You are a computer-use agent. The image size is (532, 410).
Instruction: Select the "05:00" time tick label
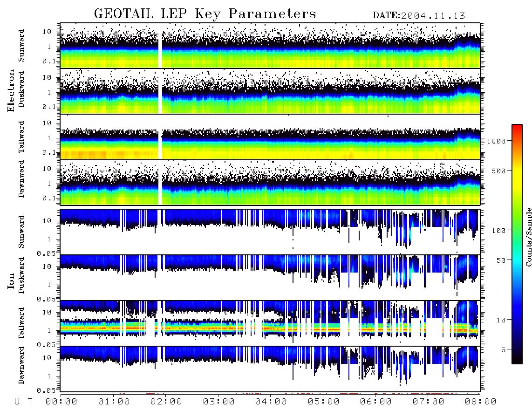pos(324,402)
